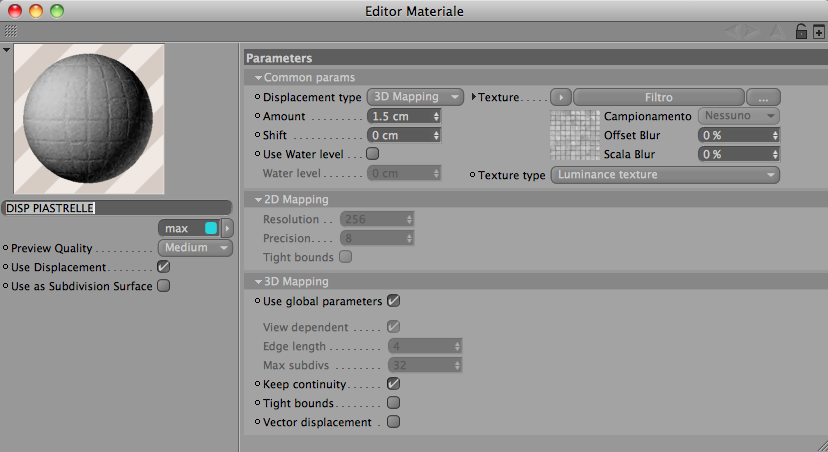The image size is (828, 452).
Task: Click the Texture arrow popup button
Action: pyautogui.click(x=562, y=97)
